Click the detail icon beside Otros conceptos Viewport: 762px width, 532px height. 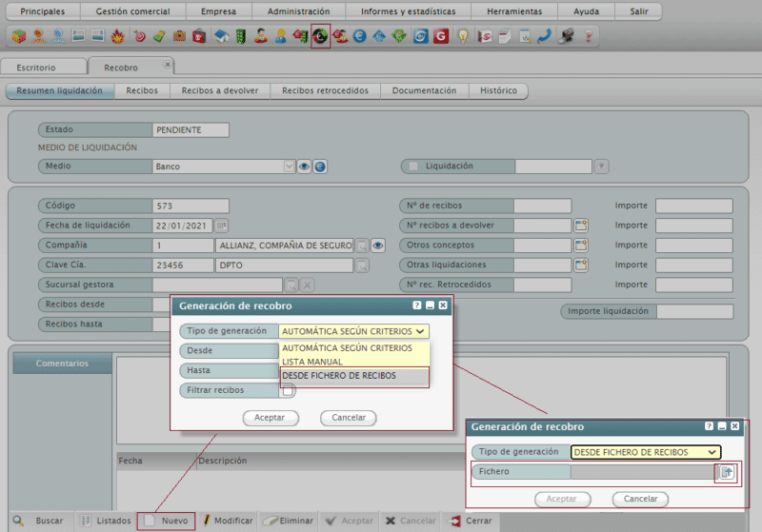(581, 246)
